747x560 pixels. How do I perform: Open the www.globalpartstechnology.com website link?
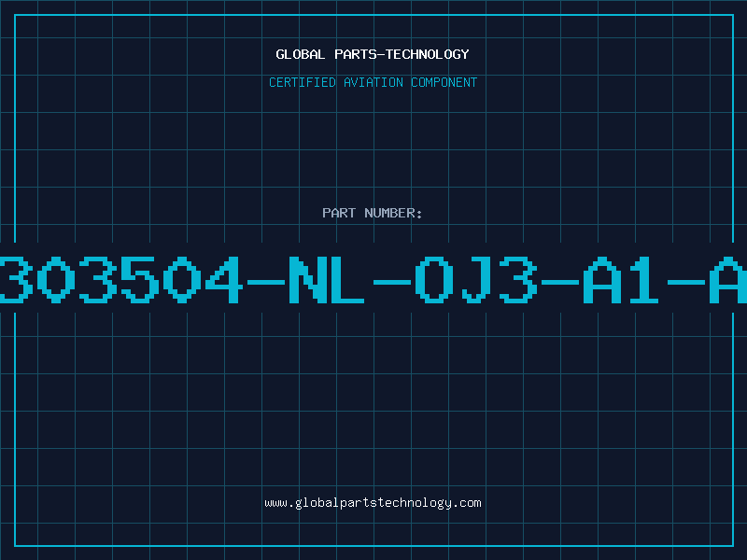373,503
